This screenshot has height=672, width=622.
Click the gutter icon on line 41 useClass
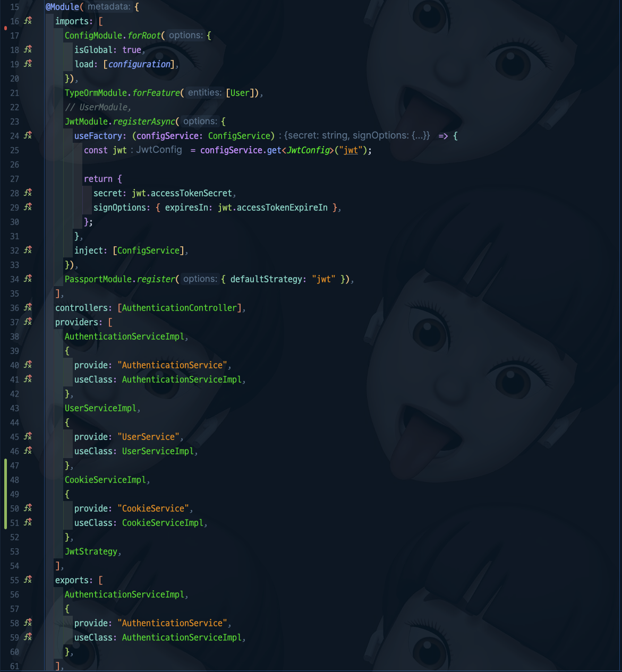[x=28, y=380]
